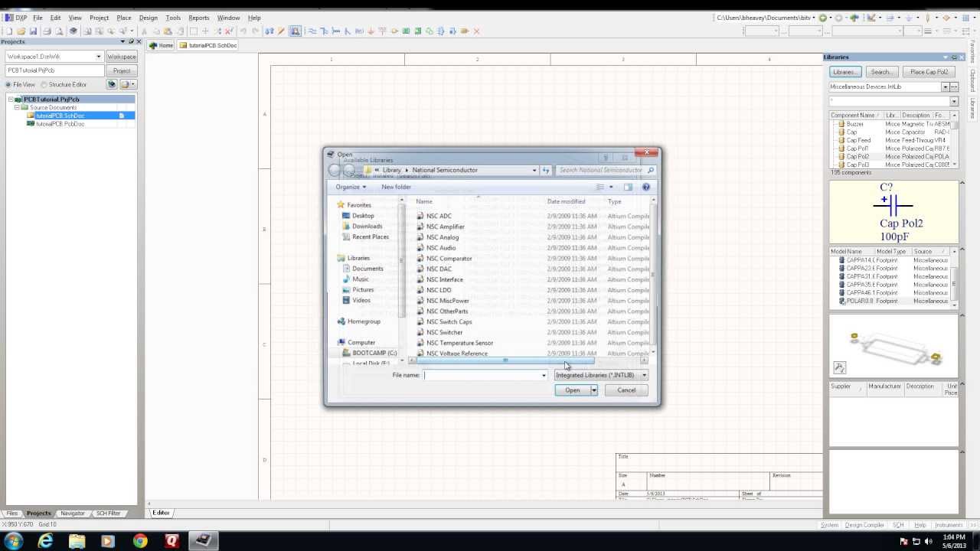
Task: Click the Place Cap Pol2 button
Action: (929, 72)
